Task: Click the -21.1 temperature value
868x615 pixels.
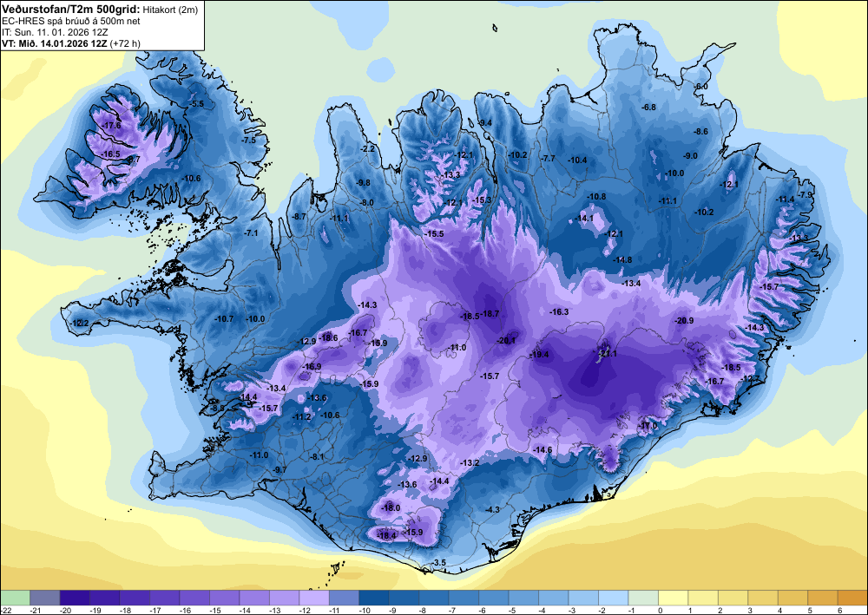Action: click(608, 353)
